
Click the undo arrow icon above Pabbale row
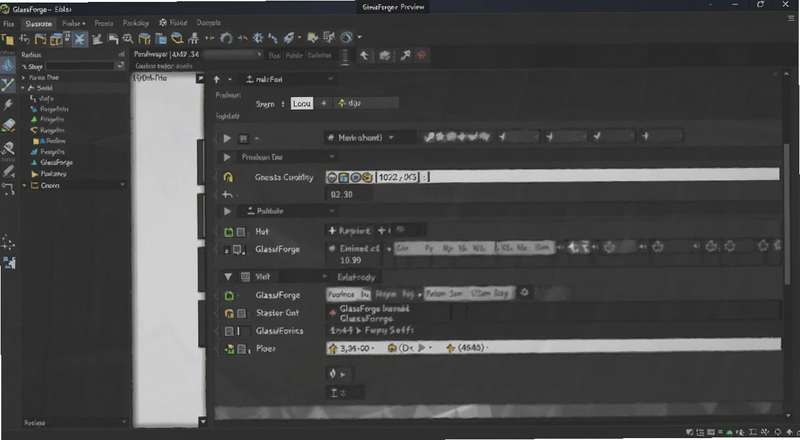(x=228, y=194)
